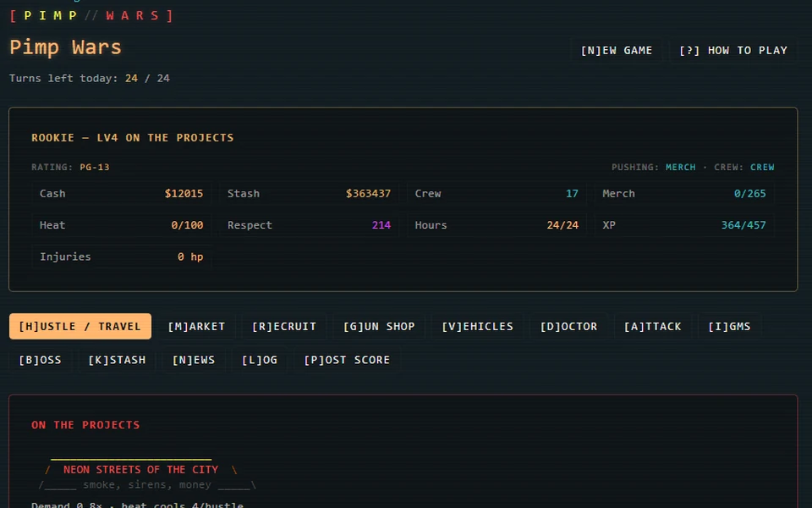Click the [P]OST SCORE tab
Image resolution: width=812 pixels, height=508 pixels.
point(347,360)
